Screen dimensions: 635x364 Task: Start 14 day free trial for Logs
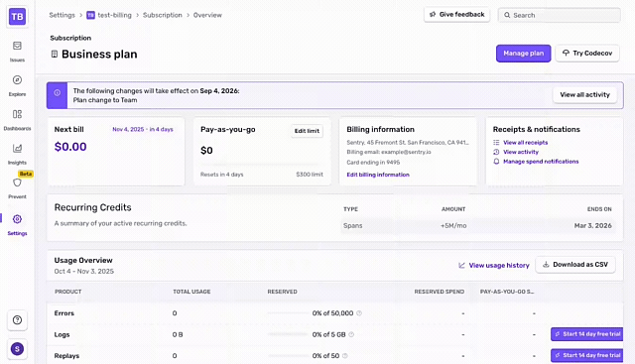pos(586,334)
